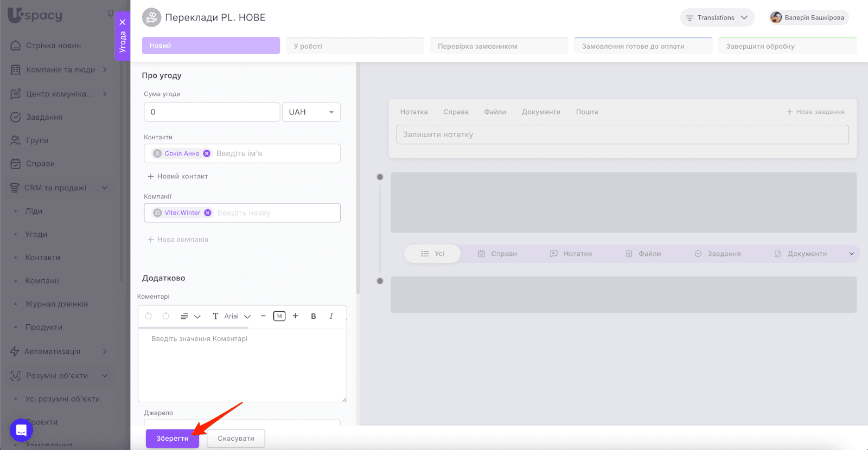Switch to the Документи tab
This screenshot has width=868, height=450.
[x=541, y=112]
